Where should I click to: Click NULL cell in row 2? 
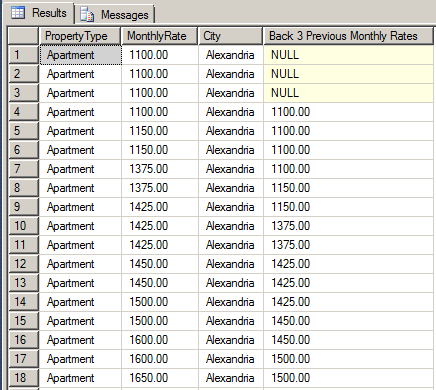(348, 74)
